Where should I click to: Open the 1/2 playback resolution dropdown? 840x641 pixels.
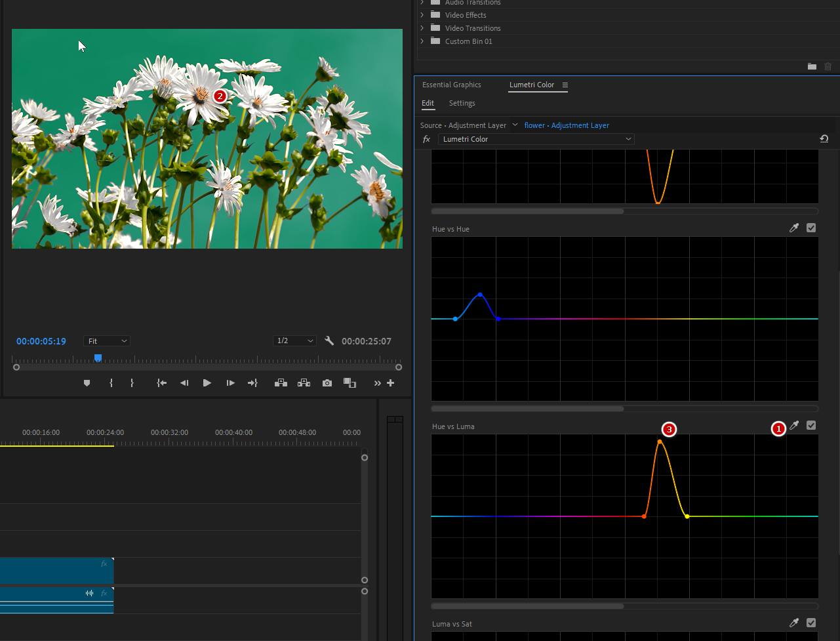click(294, 341)
